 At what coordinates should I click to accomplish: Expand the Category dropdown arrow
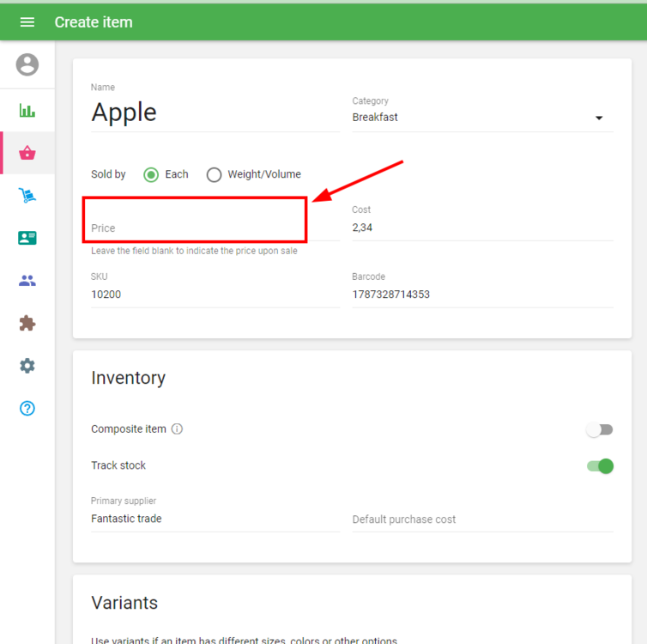coord(599,118)
